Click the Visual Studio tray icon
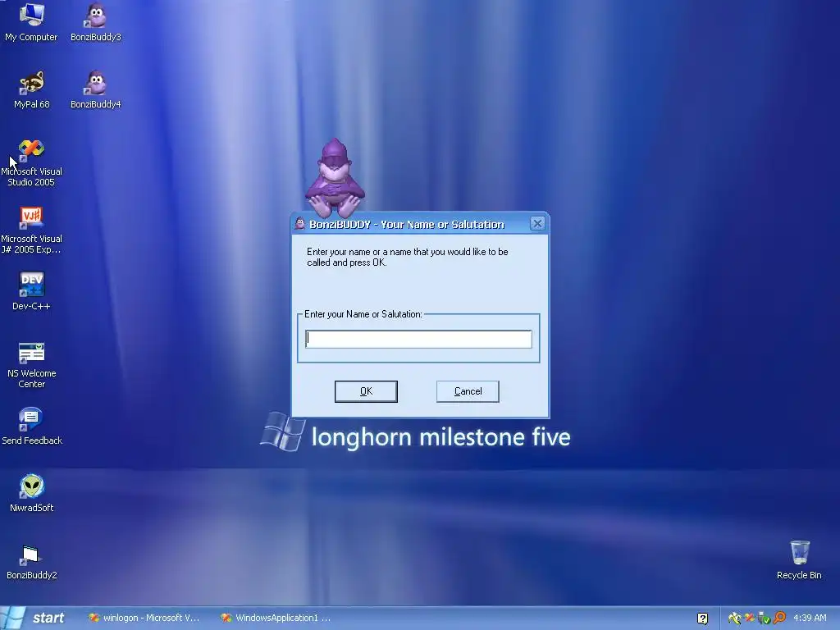 [x=750, y=619]
